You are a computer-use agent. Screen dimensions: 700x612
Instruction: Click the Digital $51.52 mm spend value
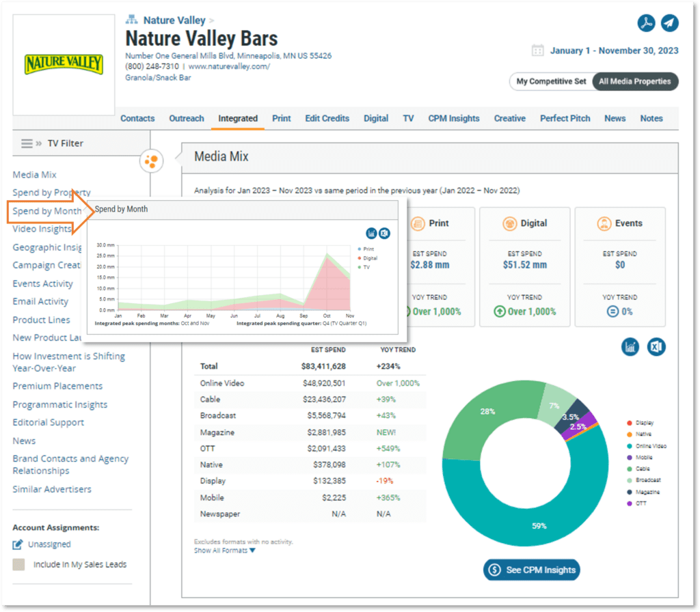(x=525, y=265)
